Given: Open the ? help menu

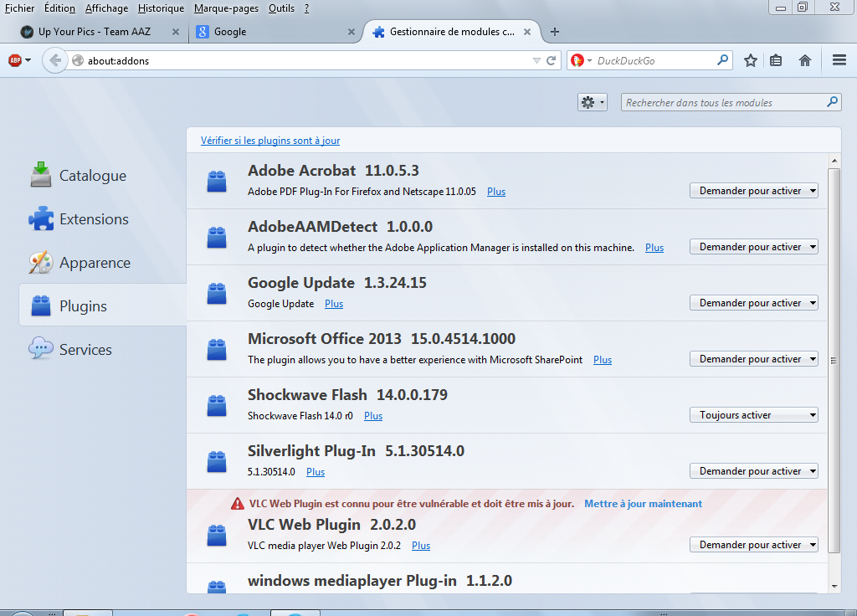Looking at the screenshot, I should (x=306, y=8).
